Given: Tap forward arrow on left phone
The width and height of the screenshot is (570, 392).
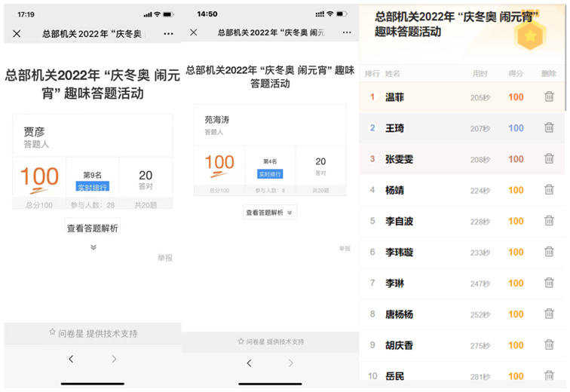Looking at the screenshot, I should coord(115,360).
